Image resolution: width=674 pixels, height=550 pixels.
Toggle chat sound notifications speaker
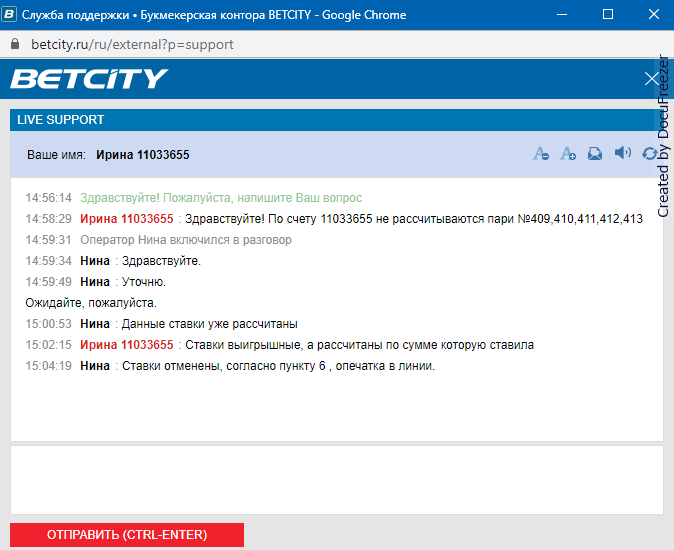coord(622,153)
